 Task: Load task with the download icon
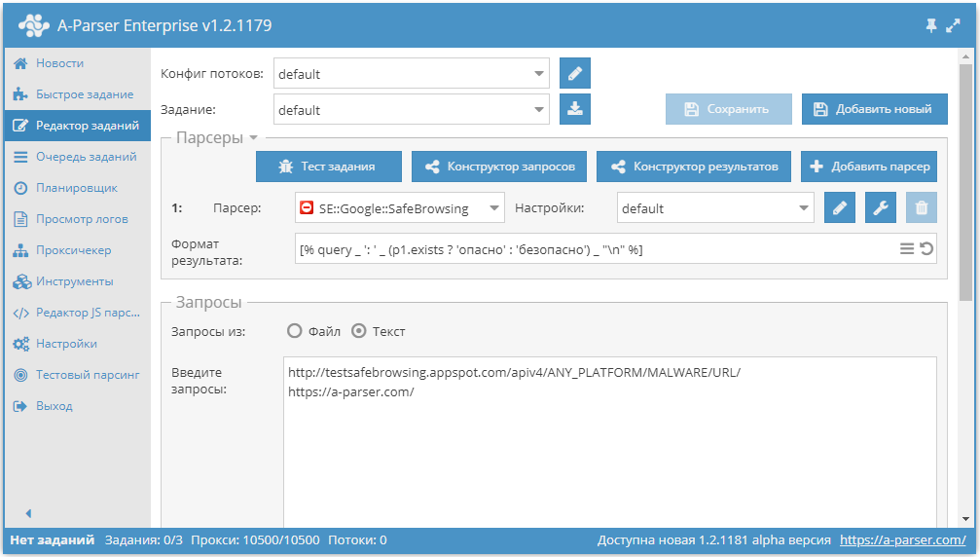[575, 109]
